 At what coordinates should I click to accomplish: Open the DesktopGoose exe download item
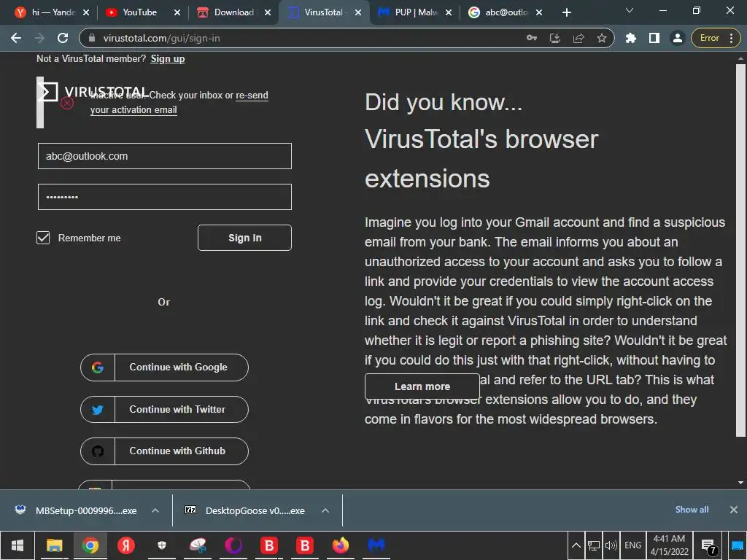[x=245, y=510]
